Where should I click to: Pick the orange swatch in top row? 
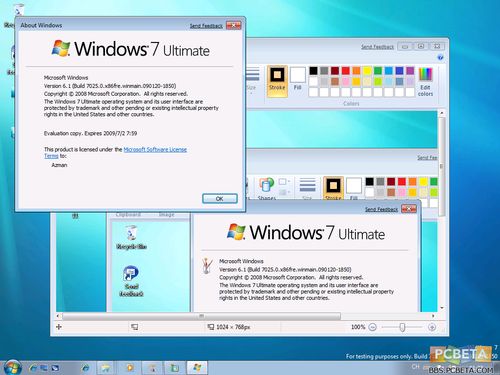pos(356,71)
